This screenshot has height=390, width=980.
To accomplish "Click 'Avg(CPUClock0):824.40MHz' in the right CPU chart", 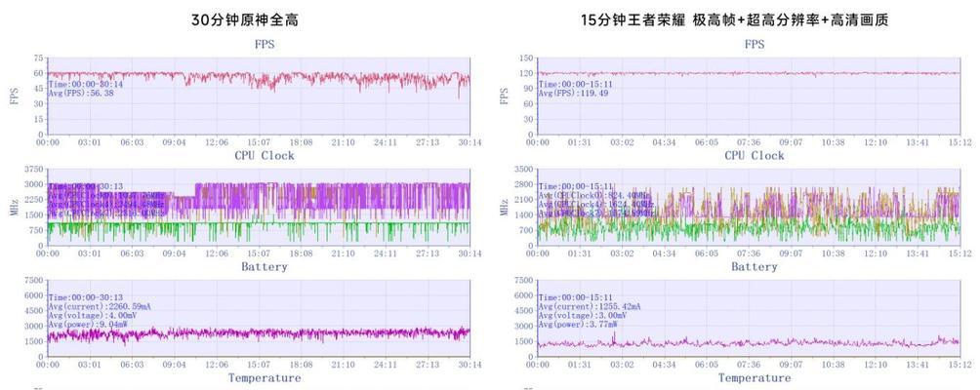I will tap(595, 195).
